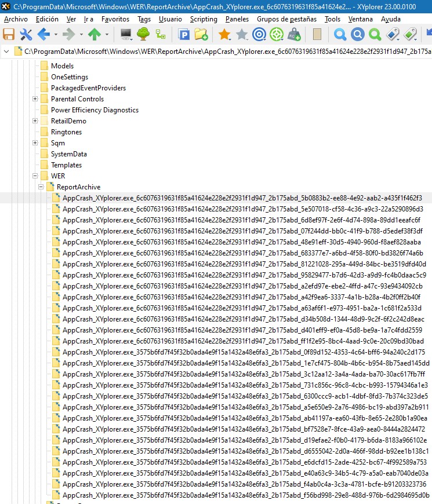This screenshot has height=504, width=432.
Task: Click the circled blue magnifier icon
Action: pos(357,34)
